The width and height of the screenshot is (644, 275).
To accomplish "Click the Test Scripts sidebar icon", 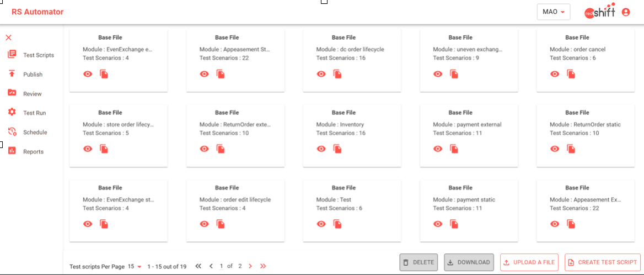I will pos(12,55).
